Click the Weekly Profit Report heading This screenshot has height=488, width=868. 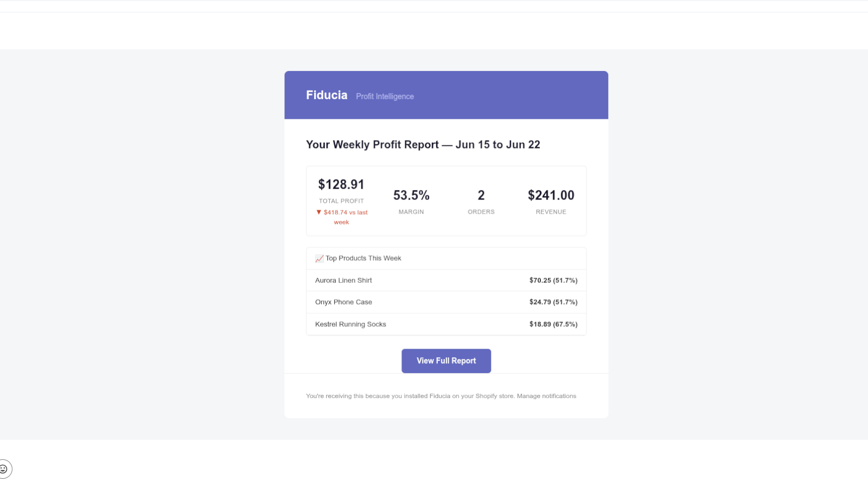tap(423, 145)
